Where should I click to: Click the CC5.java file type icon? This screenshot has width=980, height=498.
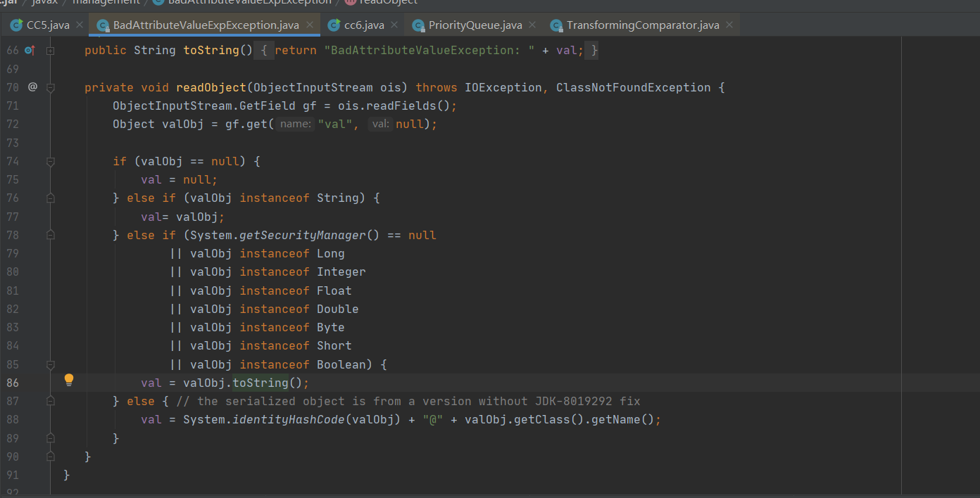tap(16, 25)
